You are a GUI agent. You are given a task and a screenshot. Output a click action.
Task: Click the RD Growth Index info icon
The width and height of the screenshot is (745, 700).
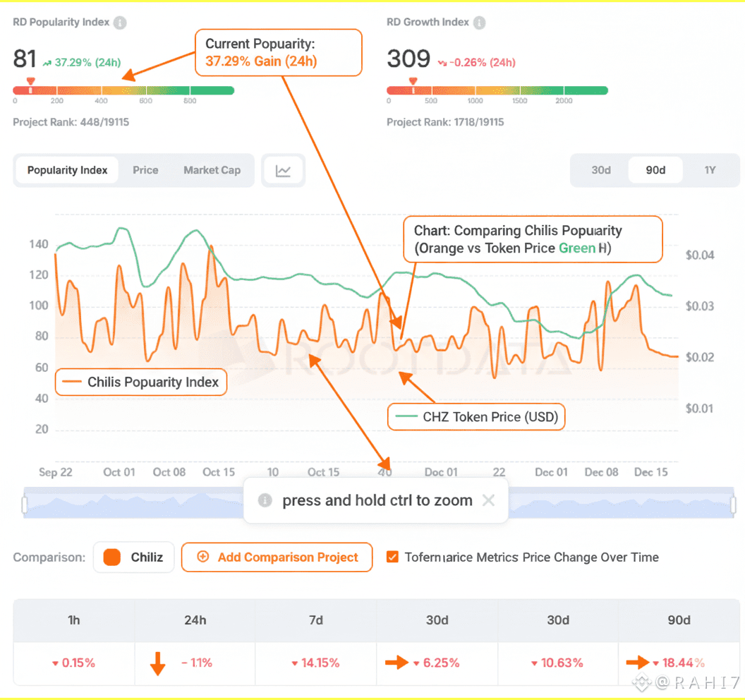tap(480, 23)
